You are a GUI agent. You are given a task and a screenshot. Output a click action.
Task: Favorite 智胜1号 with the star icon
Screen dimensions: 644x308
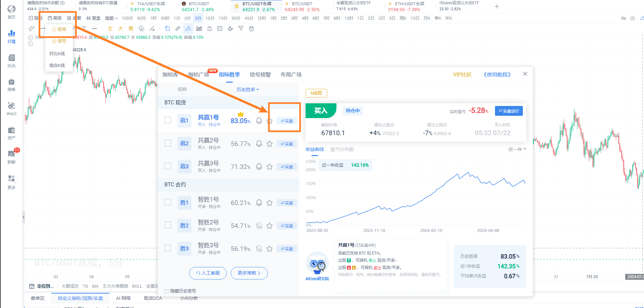coord(269,203)
